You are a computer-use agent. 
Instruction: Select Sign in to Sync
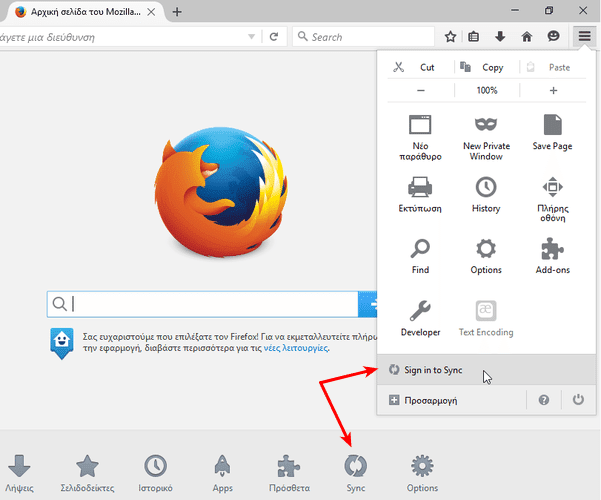coord(486,370)
